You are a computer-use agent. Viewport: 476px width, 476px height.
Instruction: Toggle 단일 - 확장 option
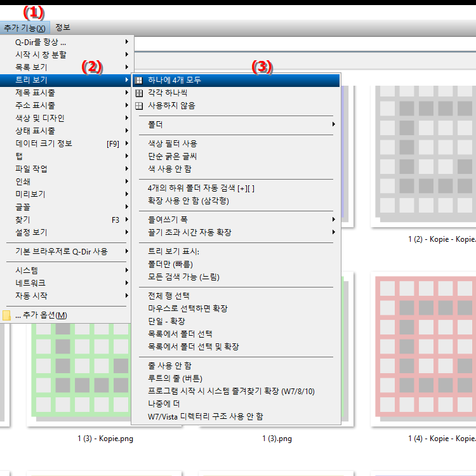tap(236, 321)
